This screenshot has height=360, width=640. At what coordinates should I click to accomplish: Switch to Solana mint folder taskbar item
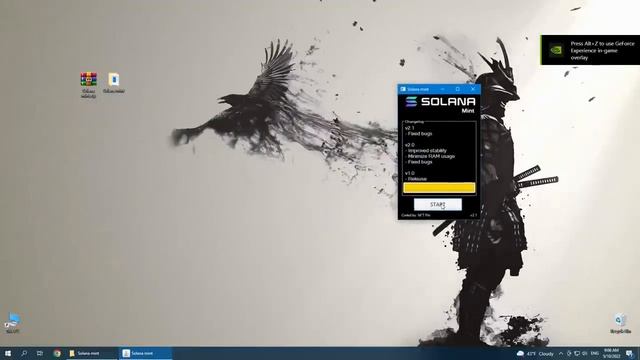coord(91,353)
